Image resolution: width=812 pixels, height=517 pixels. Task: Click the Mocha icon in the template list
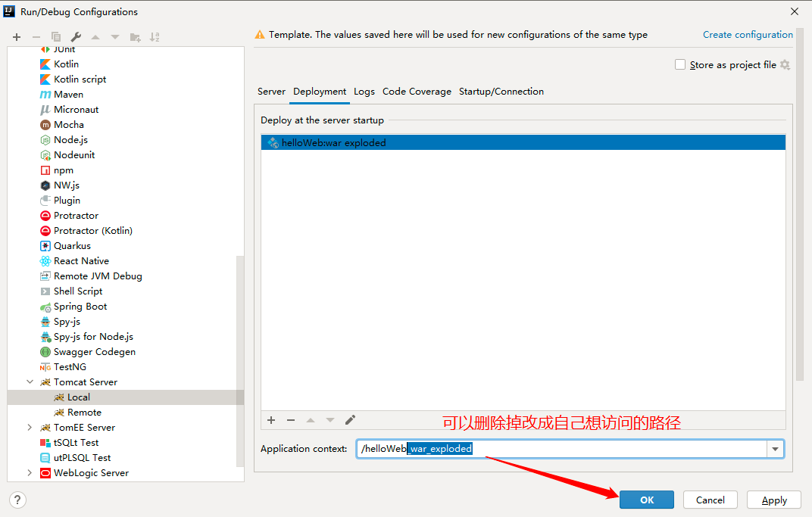pos(45,125)
